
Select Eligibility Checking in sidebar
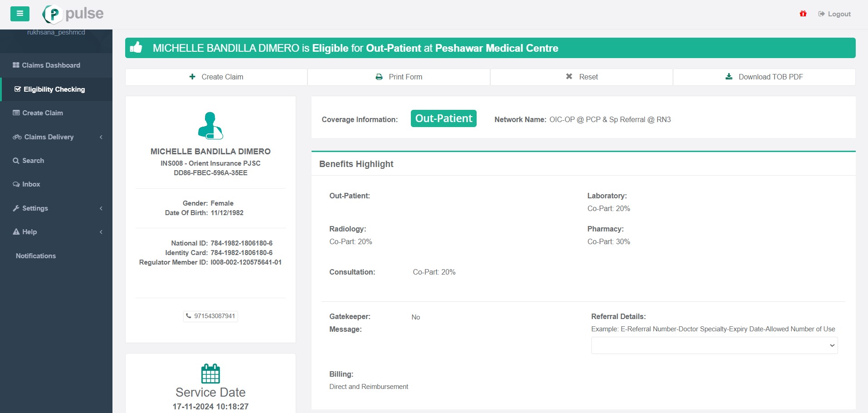pos(54,89)
